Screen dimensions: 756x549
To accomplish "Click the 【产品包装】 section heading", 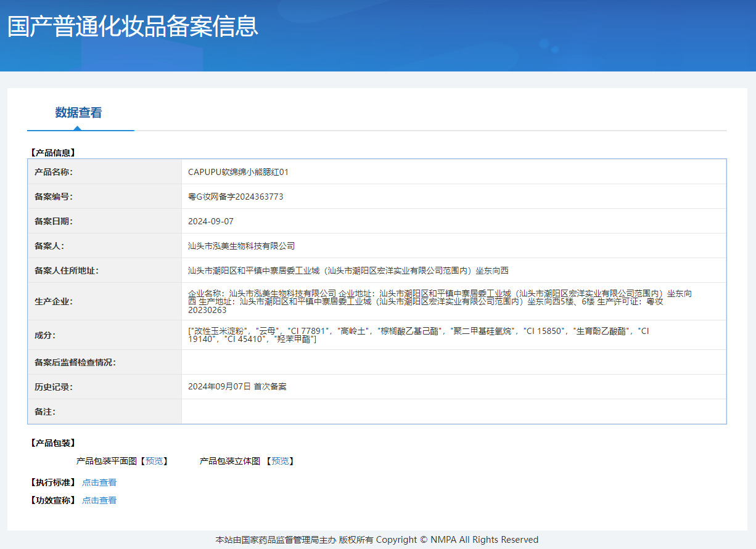I will click(52, 443).
